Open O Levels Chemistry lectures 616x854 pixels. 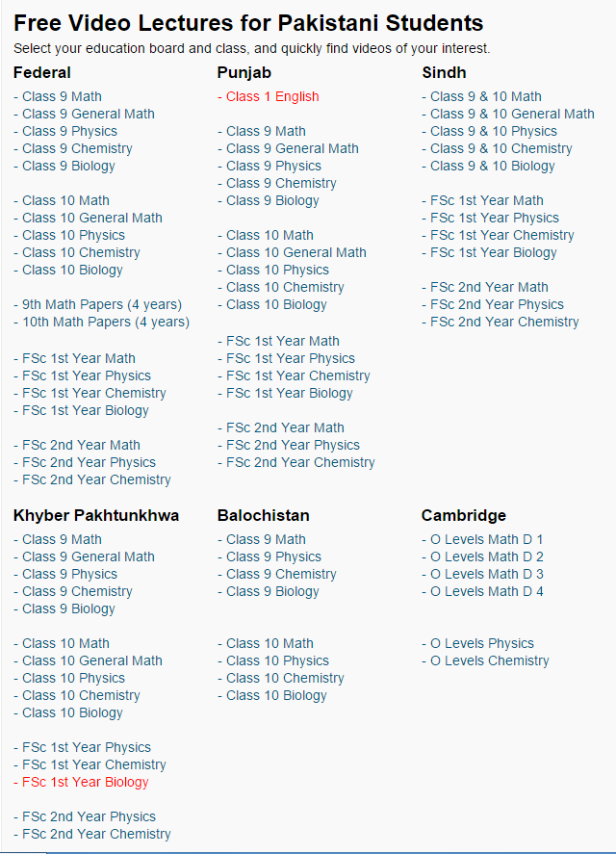point(489,660)
